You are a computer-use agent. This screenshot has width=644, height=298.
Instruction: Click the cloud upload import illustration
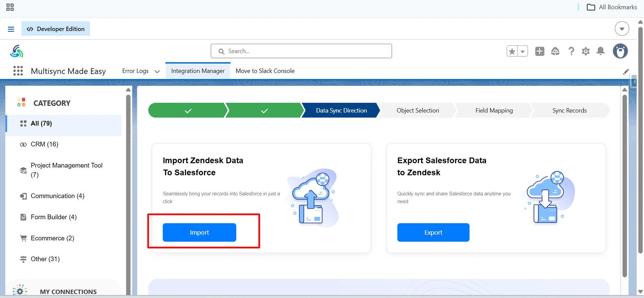point(313,198)
